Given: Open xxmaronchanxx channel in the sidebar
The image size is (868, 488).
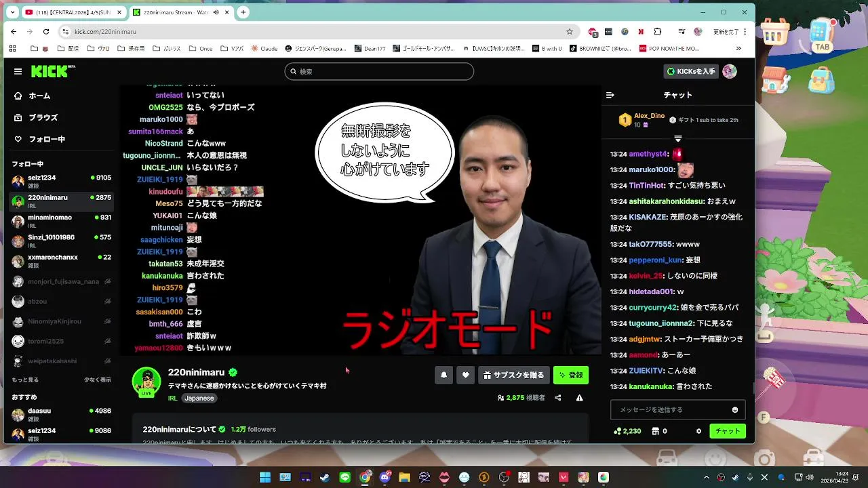Looking at the screenshot, I should pos(61,260).
